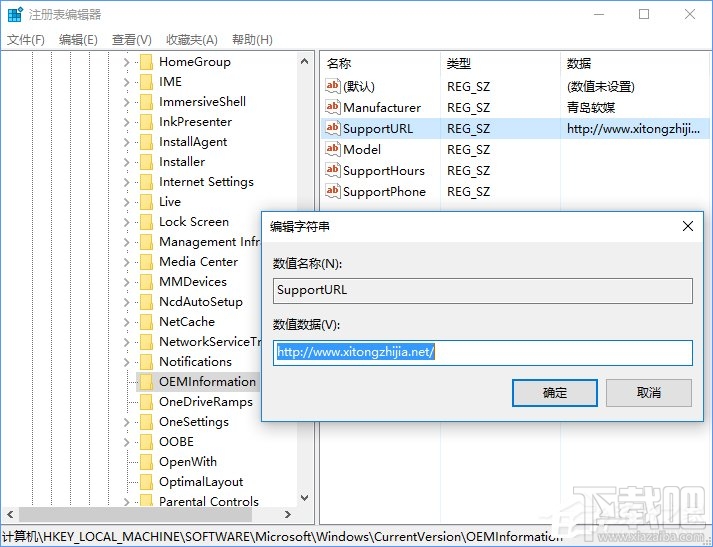
Task: Click the HomeGroup folder icon
Action: [146, 62]
